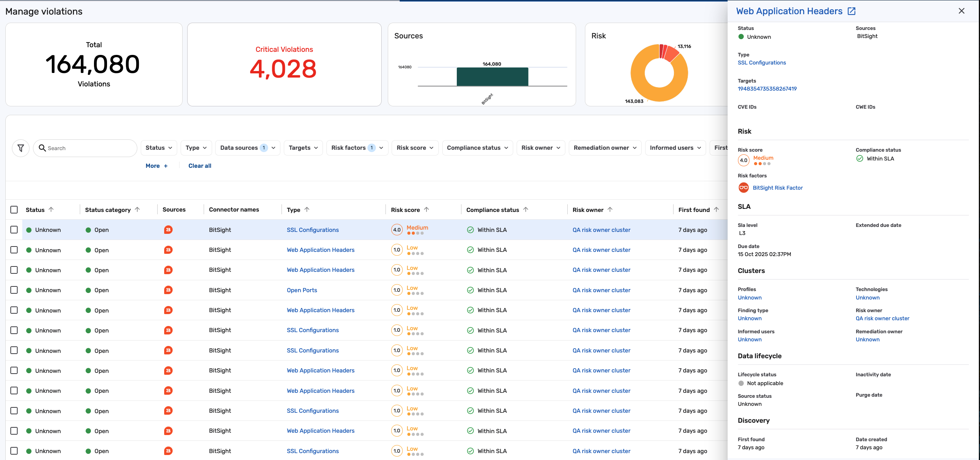The height and width of the screenshot is (460, 980).
Task: Sort by First found arrow icon
Action: (716, 210)
